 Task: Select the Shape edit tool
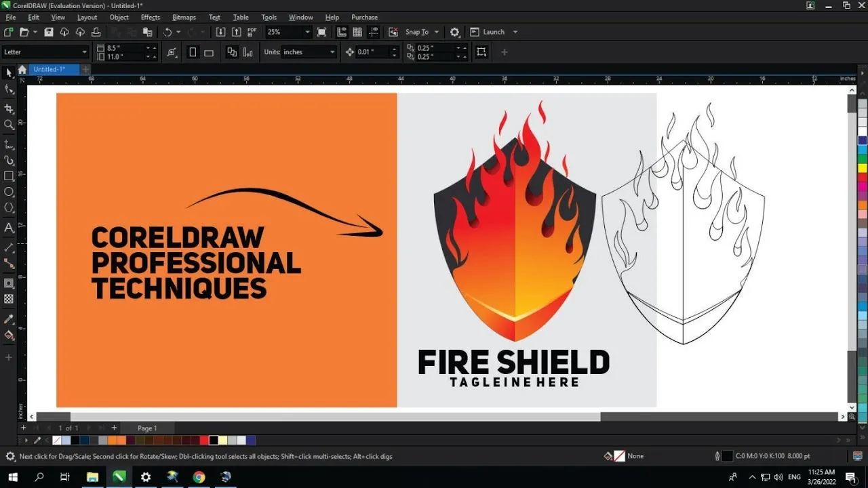tap(9, 89)
